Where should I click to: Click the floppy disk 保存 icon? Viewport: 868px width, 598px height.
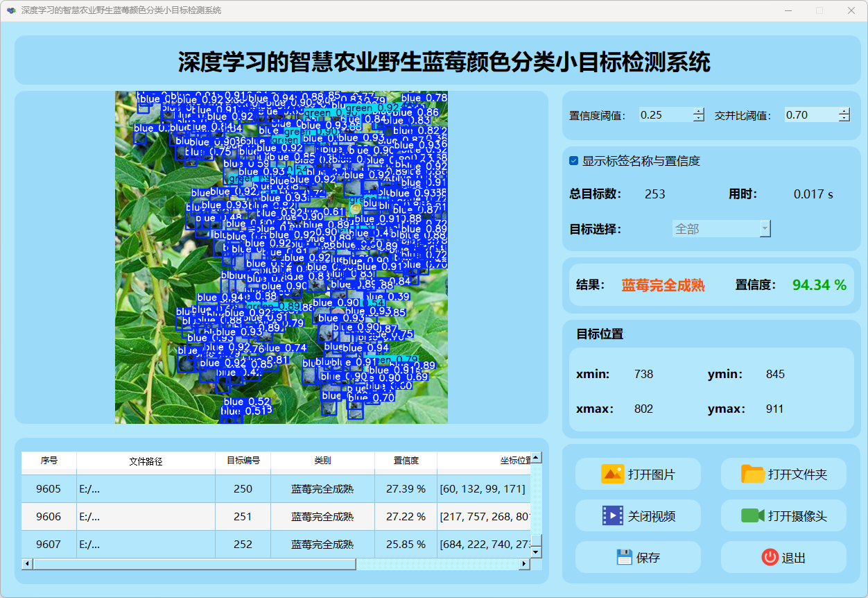point(624,557)
